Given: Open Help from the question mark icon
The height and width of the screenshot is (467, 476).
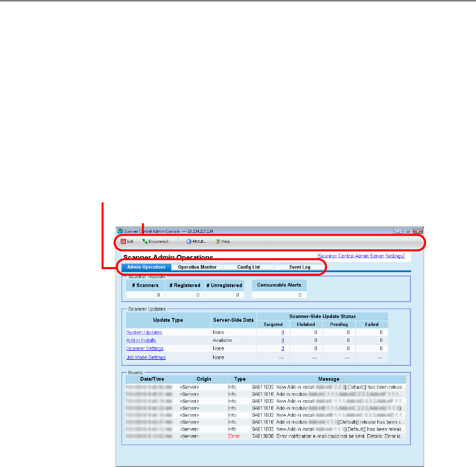Looking at the screenshot, I should pos(218,241).
